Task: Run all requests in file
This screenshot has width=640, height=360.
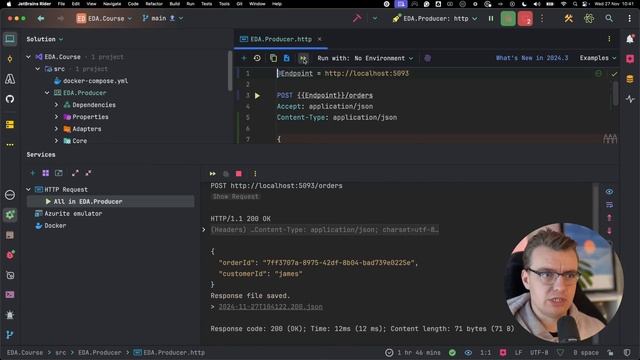Action: point(303,58)
